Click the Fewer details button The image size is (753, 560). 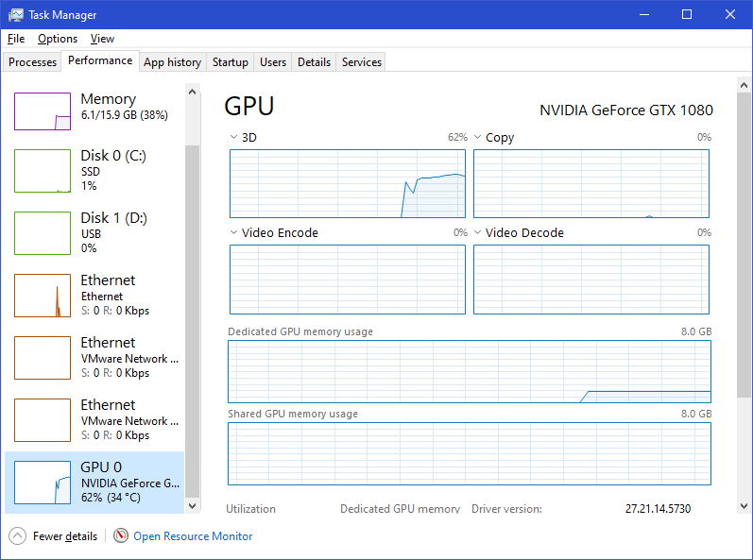tap(64, 536)
